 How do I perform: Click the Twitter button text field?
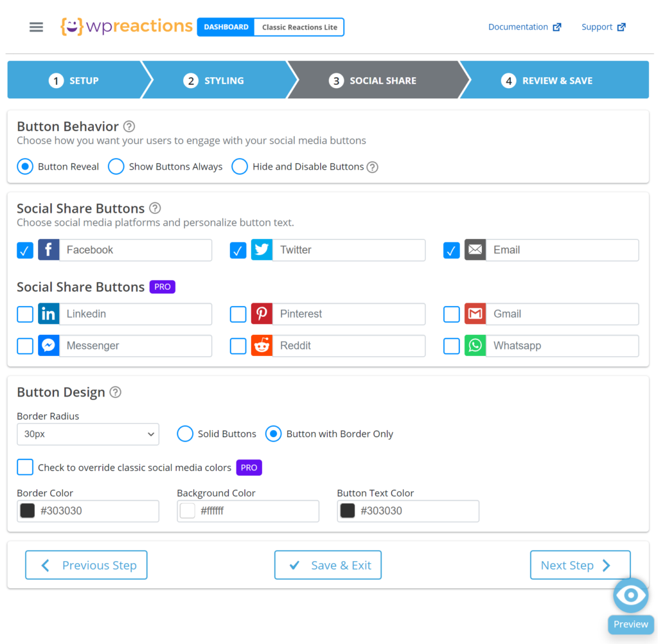coord(349,250)
